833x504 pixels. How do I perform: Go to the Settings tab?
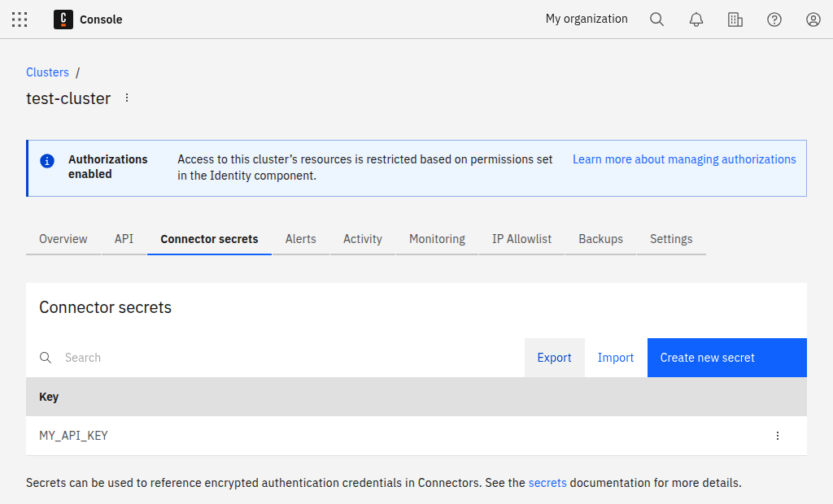[671, 239]
